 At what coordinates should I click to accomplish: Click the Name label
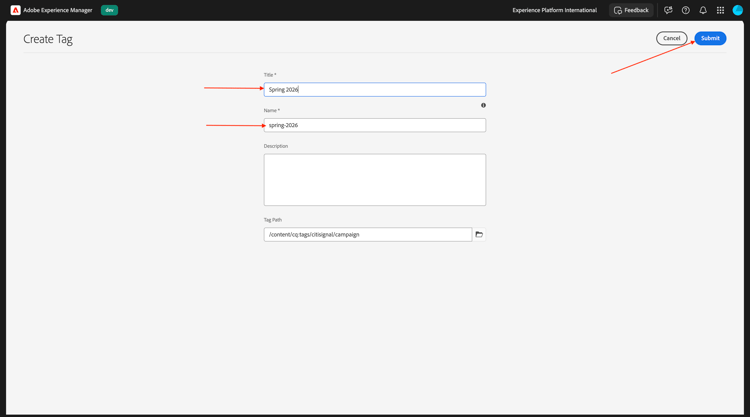pyautogui.click(x=272, y=110)
